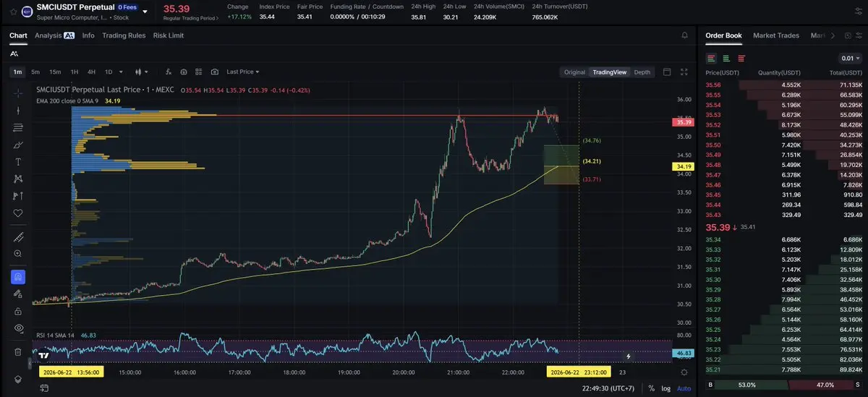
Task: Toggle percent scale button
Action: coord(652,388)
